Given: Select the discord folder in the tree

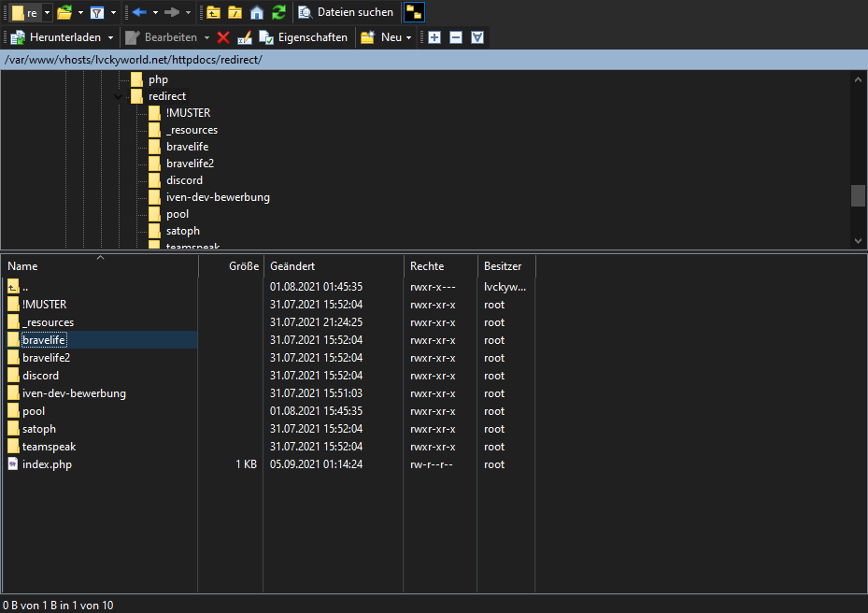Looking at the screenshot, I should pos(184,180).
